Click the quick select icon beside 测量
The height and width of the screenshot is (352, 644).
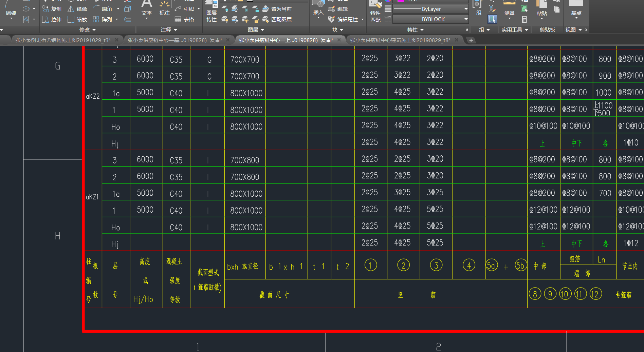pyautogui.click(x=525, y=9)
